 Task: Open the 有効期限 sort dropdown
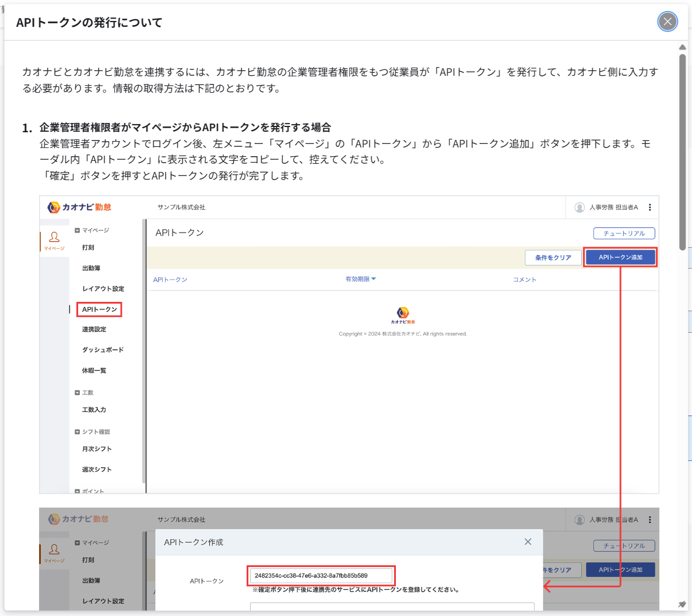click(360, 279)
